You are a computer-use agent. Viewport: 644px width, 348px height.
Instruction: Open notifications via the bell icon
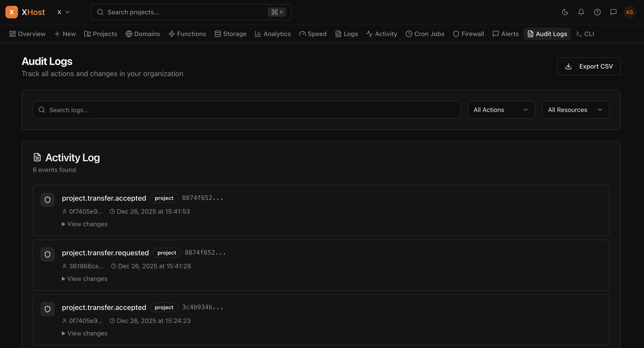coord(581,12)
